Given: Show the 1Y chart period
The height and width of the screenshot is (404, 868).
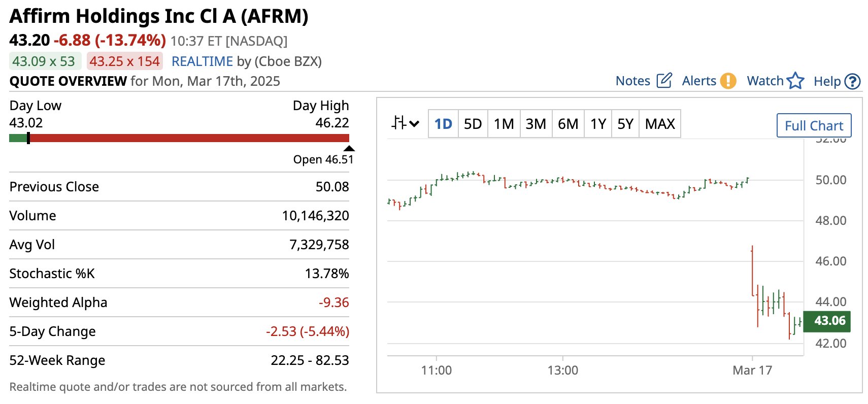Looking at the screenshot, I should tap(598, 124).
